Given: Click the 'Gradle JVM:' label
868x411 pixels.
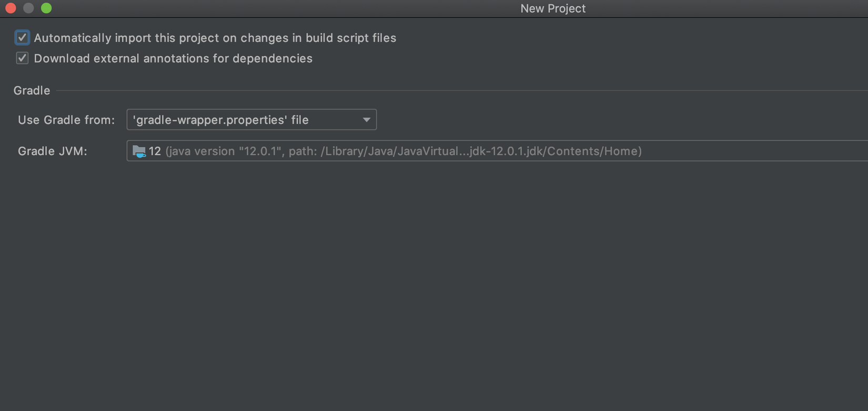Looking at the screenshot, I should click(53, 152).
